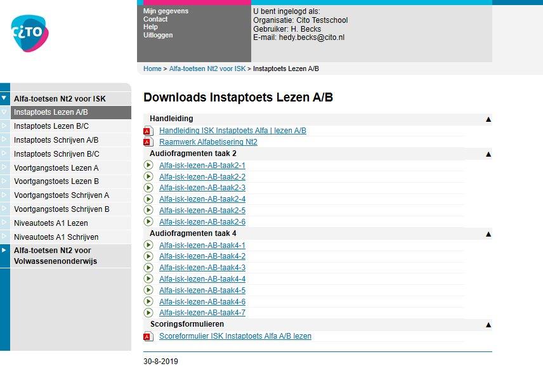Viewport: 543px width, 392px height.
Task: Click the Cito logo
Action: click(30, 32)
